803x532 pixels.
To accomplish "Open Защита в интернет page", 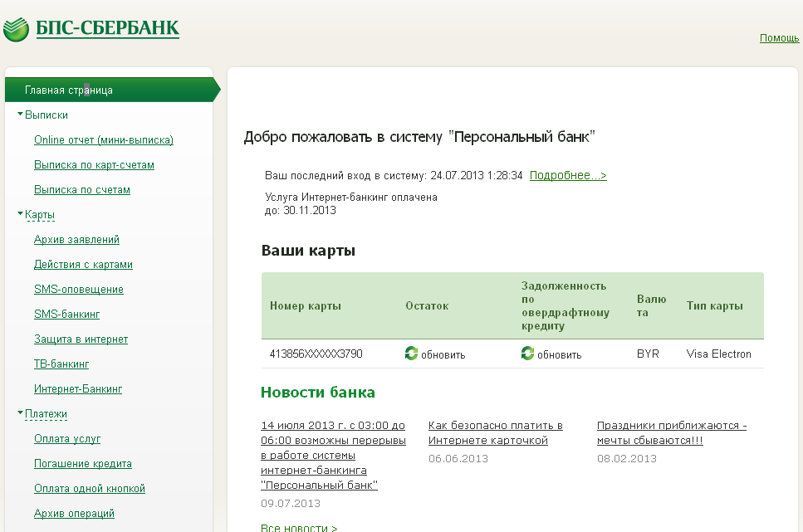I will [x=81, y=339].
